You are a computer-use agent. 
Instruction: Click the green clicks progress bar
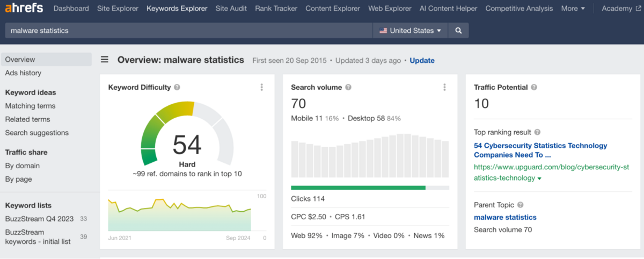[358, 188]
